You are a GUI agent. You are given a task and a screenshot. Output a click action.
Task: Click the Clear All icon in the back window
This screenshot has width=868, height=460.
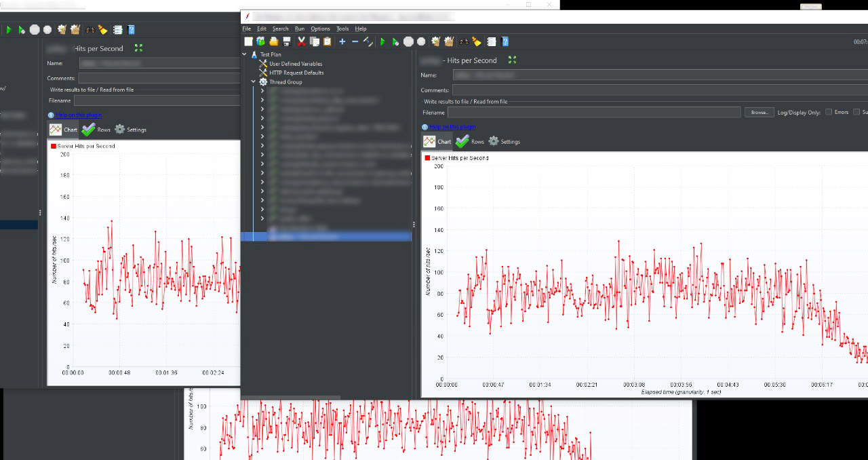(75, 30)
